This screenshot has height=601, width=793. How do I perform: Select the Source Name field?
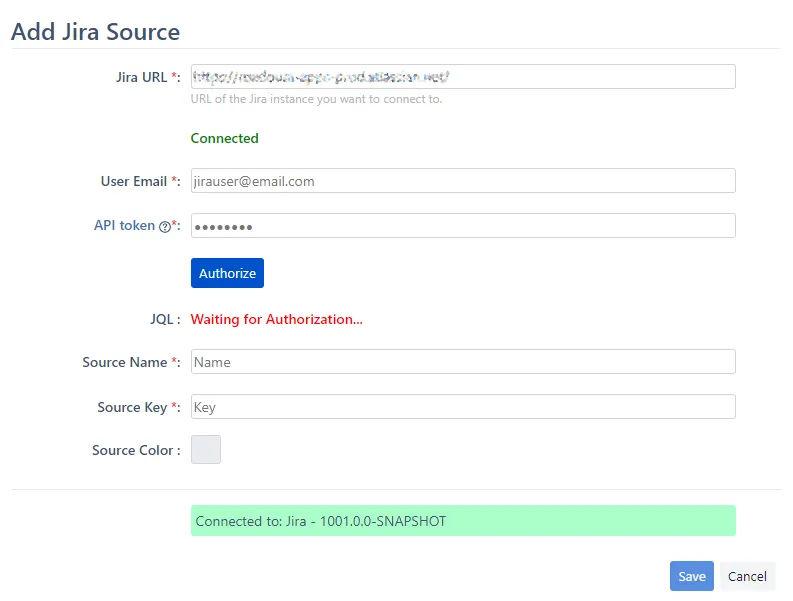[463, 362]
